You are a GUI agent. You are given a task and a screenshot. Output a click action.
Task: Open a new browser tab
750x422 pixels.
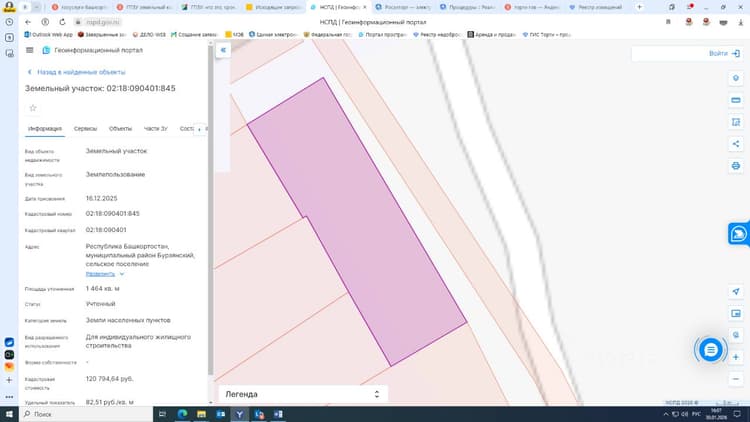click(x=639, y=7)
